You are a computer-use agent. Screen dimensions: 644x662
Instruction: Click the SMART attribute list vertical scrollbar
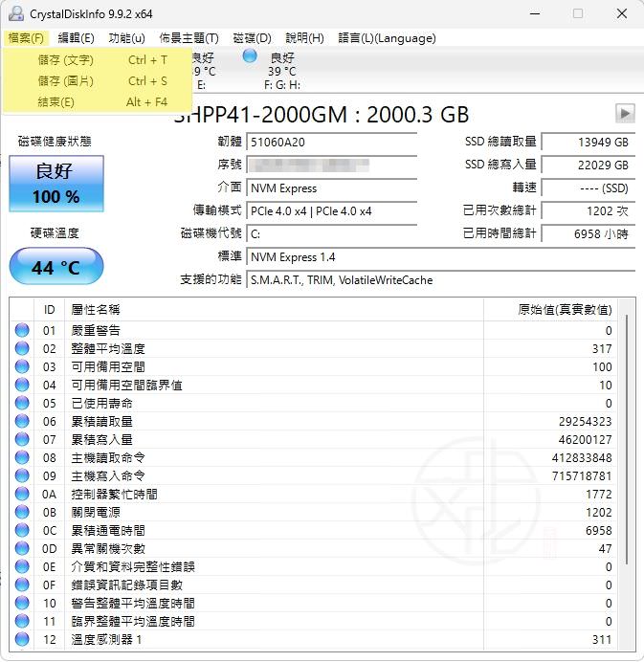(627, 439)
